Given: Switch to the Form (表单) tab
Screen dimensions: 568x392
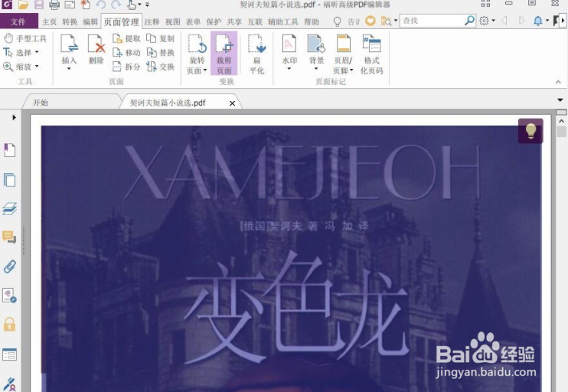Looking at the screenshot, I should (x=193, y=21).
